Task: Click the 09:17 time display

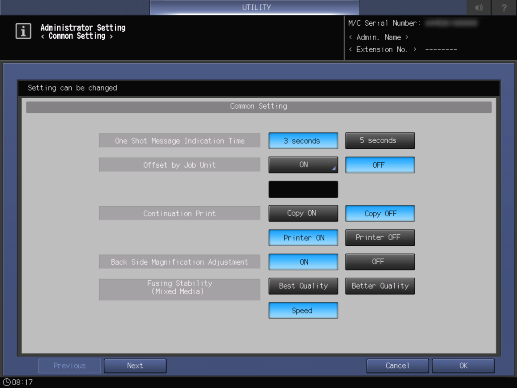Action: (x=22, y=382)
